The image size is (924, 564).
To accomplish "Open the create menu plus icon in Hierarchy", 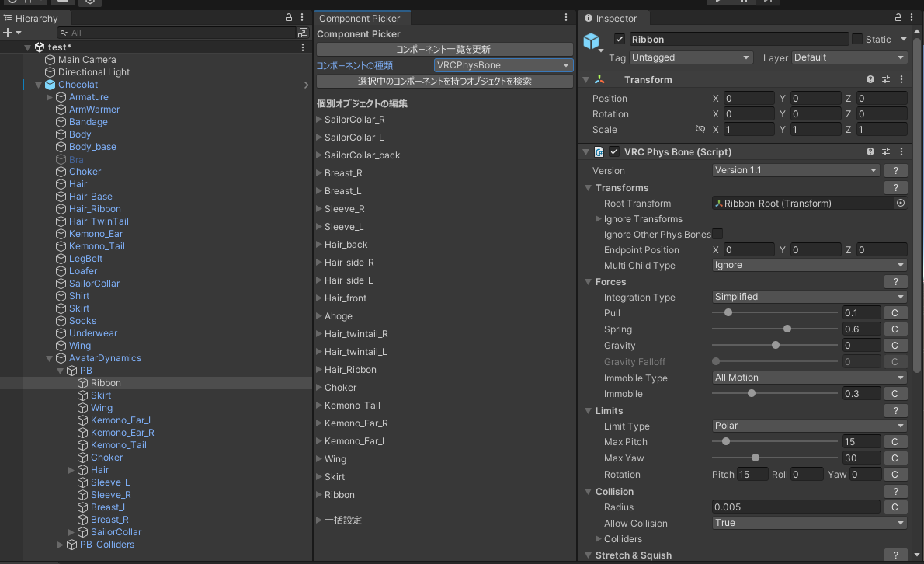I will click(x=8, y=32).
